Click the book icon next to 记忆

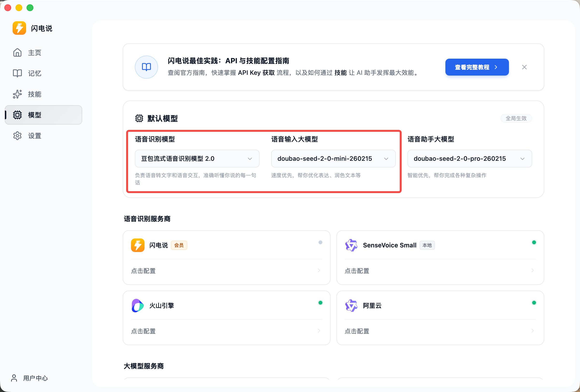(17, 73)
